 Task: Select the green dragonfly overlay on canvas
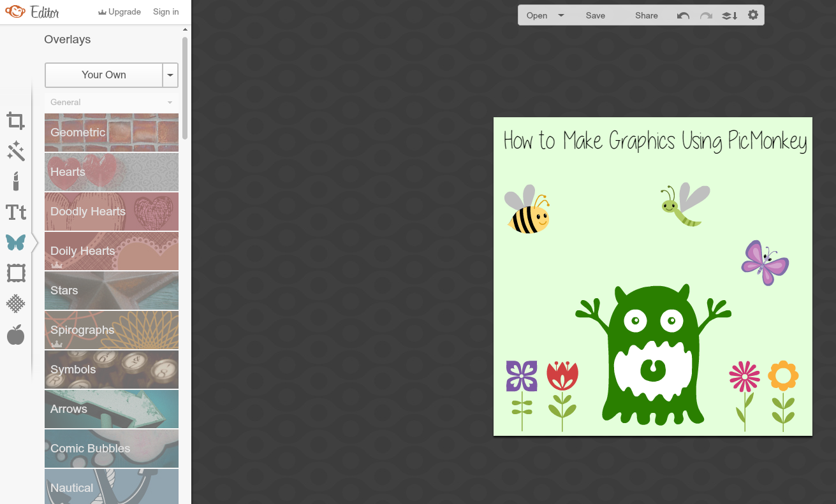pyautogui.click(x=686, y=205)
